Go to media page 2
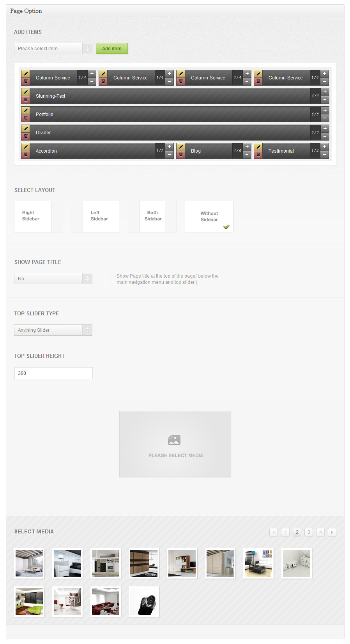350x644 pixels. 297,532
